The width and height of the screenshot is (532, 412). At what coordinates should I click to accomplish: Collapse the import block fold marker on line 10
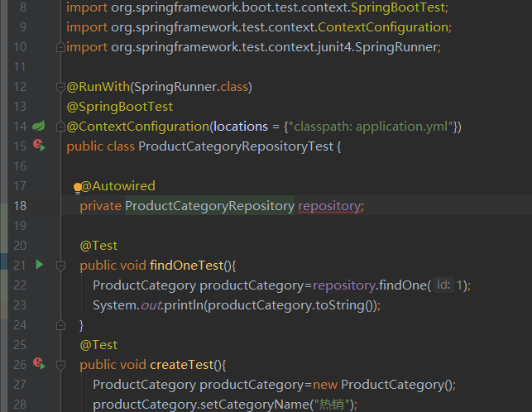point(60,47)
